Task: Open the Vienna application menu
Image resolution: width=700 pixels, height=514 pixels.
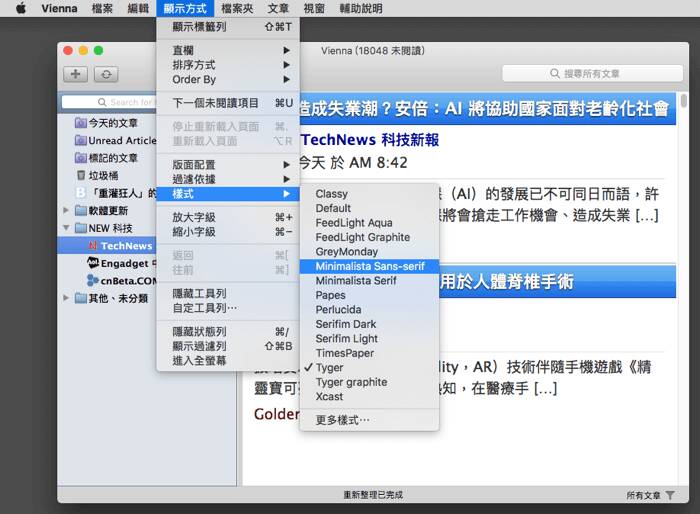Action: [x=59, y=8]
